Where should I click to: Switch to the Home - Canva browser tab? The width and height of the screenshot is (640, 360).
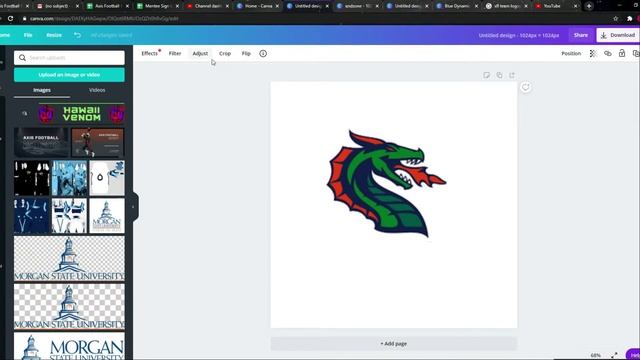(x=258, y=6)
